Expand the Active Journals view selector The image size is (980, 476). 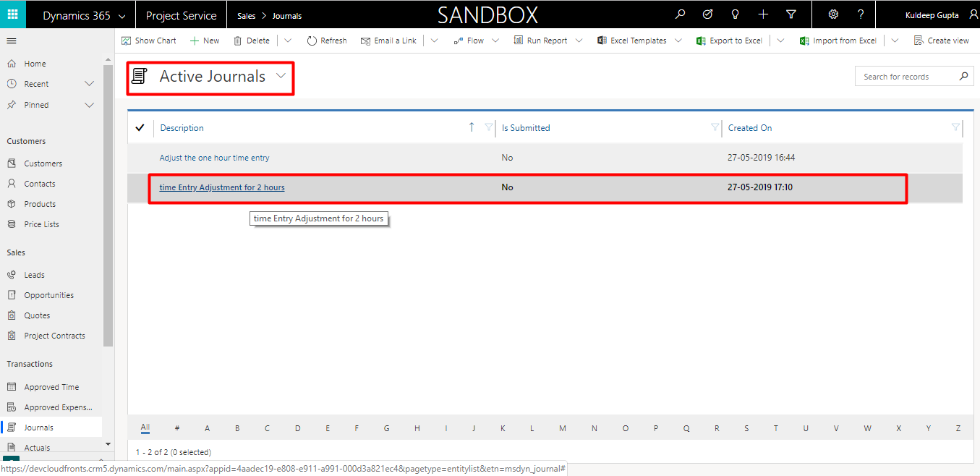281,76
